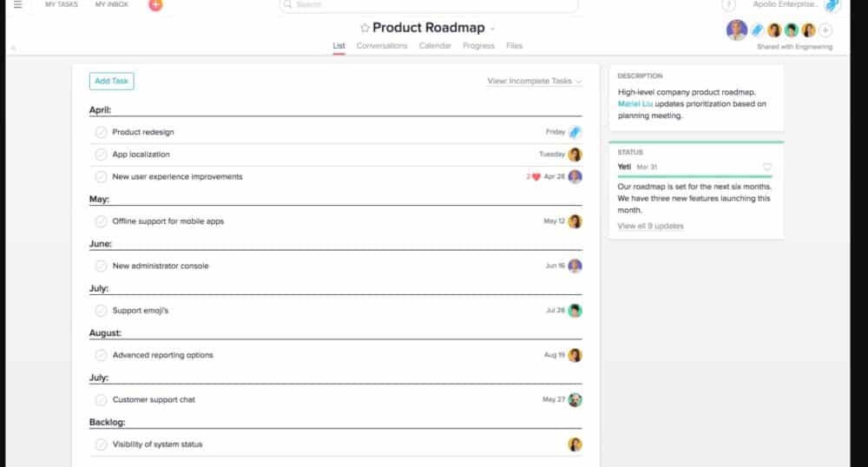Click the green status color bar
Image resolution: width=868 pixels, height=467 pixels.
pyautogui.click(x=695, y=175)
